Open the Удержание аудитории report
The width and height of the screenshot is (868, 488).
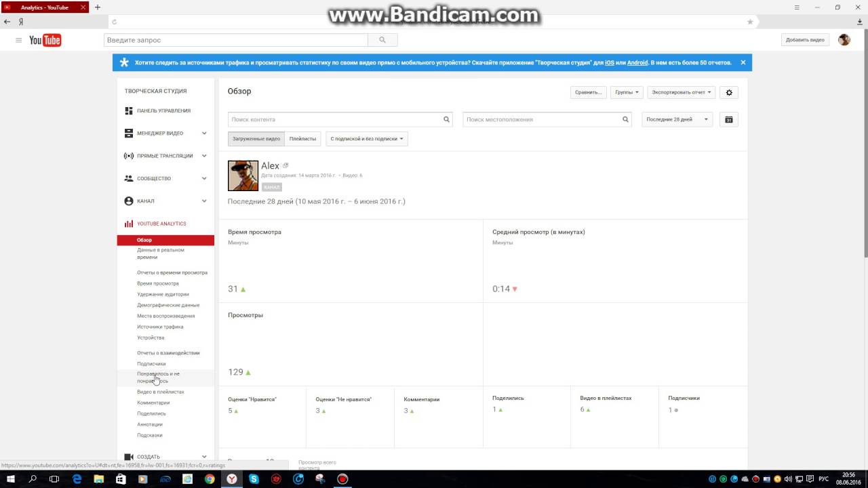point(163,294)
